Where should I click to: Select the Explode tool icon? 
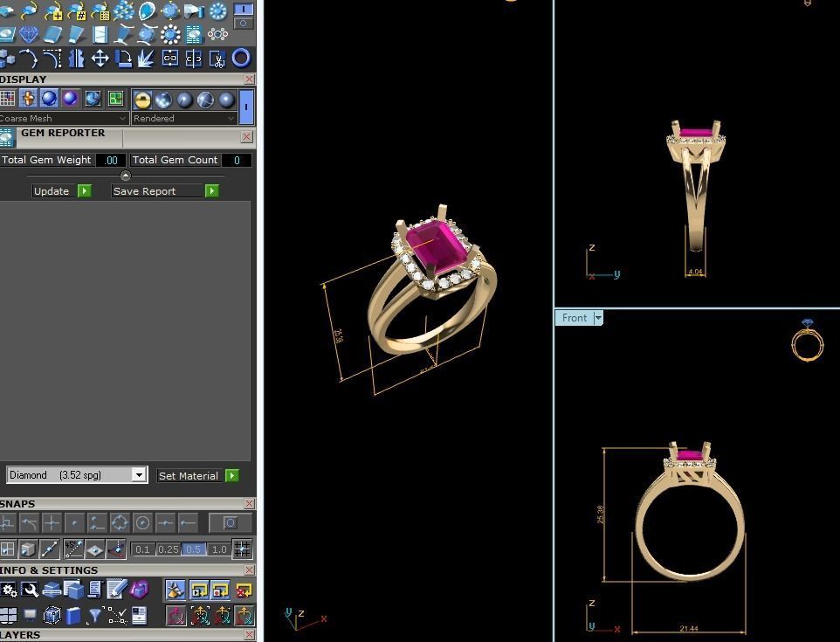[x=146, y=59]
